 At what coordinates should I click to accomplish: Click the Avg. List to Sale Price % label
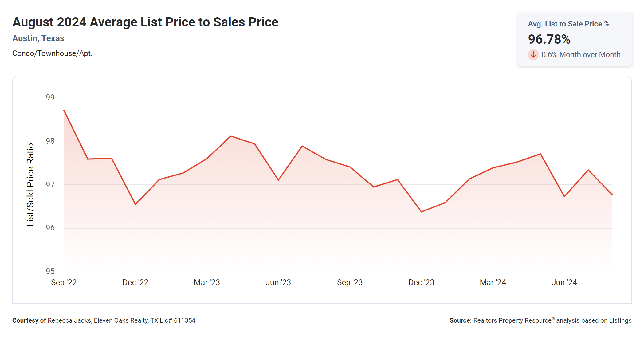[x=568, y=24]
